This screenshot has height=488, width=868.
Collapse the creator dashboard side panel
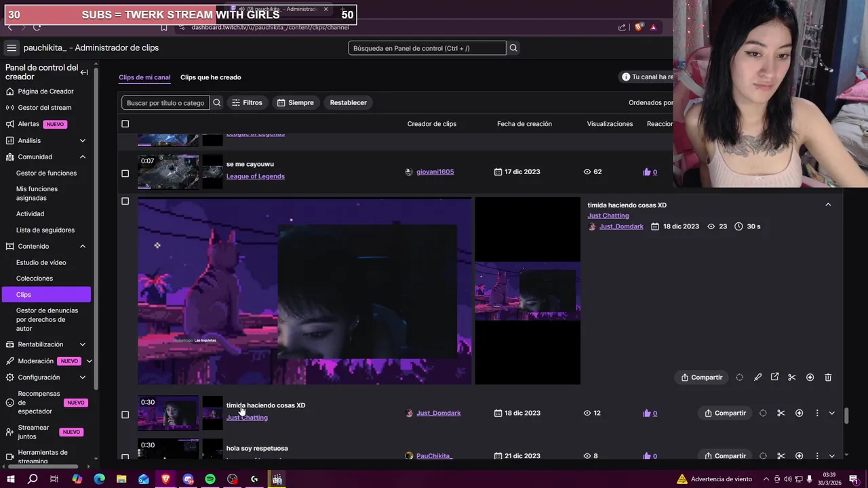pyautogui.click(x=84, y=73)
